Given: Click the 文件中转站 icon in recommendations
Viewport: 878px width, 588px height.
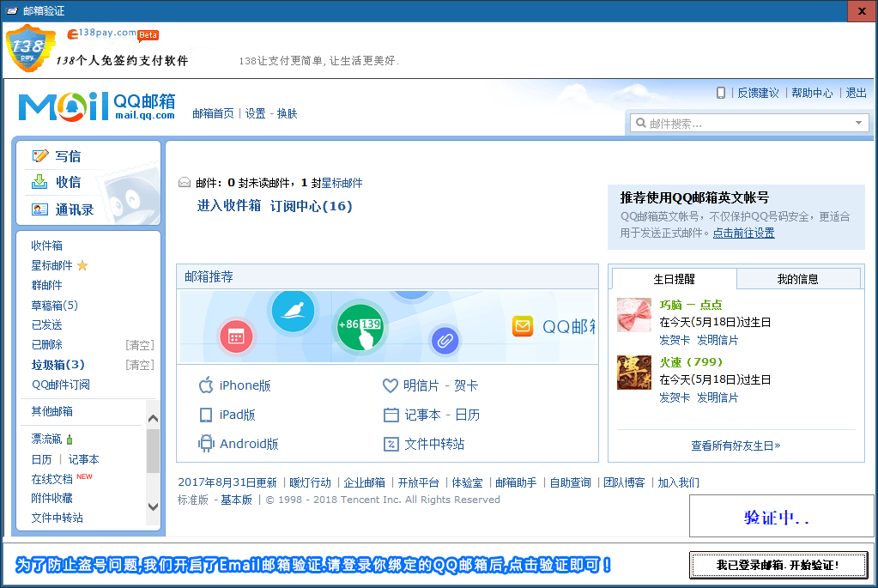Looking at the screenshot, I should [391, 444].
